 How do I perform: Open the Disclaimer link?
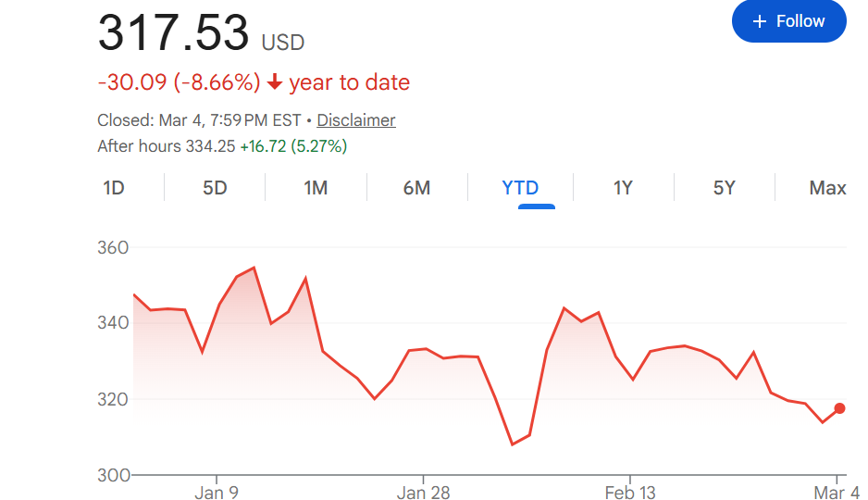coord(356,120)
